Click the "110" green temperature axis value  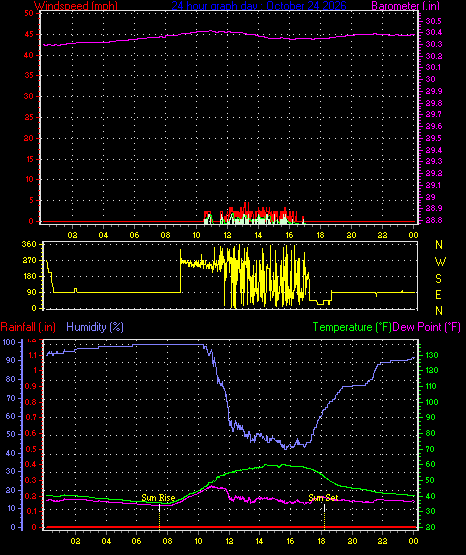point(432,386)
